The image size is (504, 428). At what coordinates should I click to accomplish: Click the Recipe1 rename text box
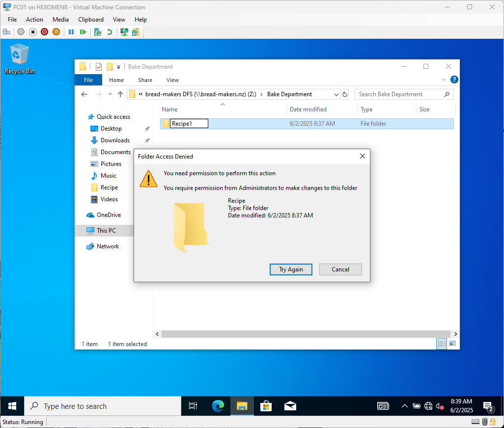[189, 124]
